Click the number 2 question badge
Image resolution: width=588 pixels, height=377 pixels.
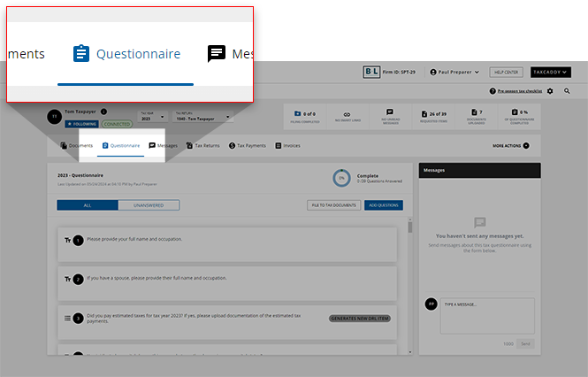tap(78, 280)
